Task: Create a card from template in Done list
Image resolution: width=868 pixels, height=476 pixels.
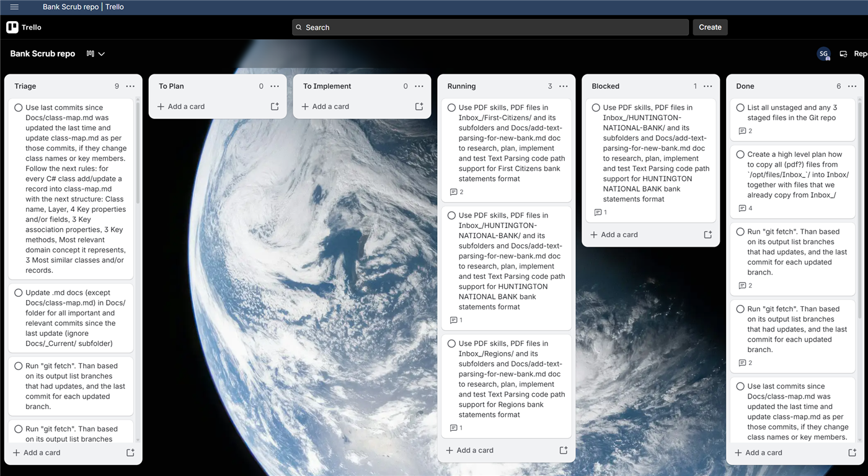Action: coord(852,453)
